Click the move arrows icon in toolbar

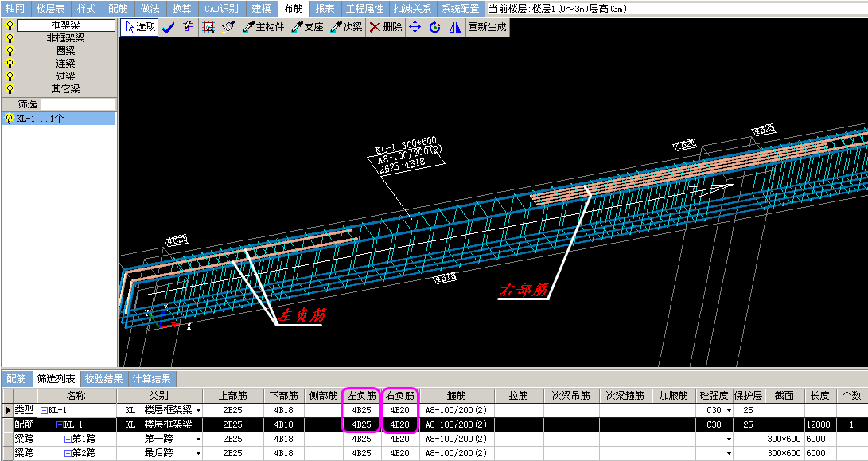tap(415, 27)
